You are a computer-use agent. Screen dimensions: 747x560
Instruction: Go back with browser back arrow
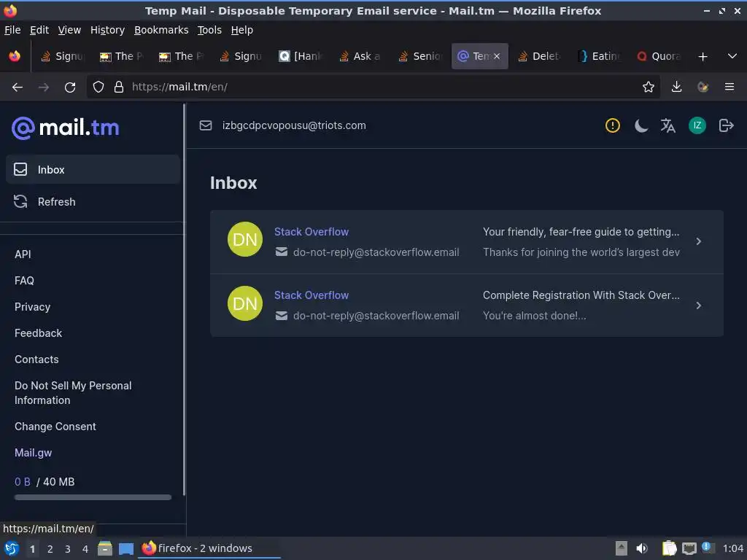[18, 87]
